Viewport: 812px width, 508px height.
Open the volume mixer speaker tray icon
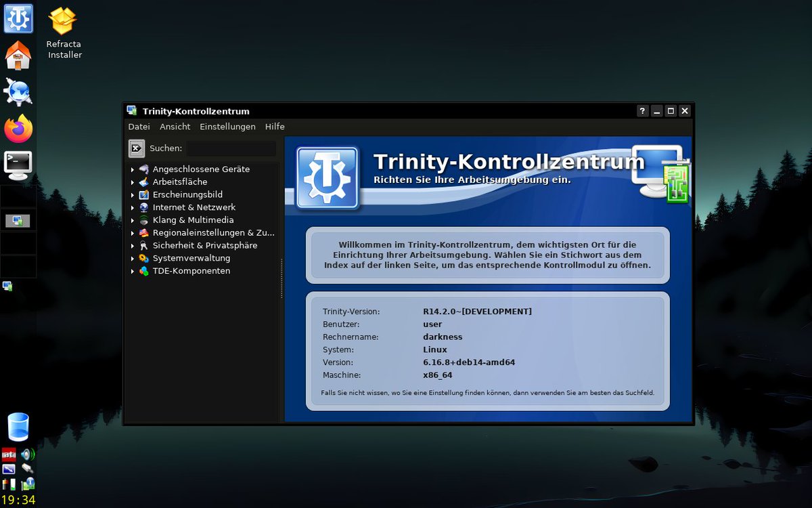tap(28, 454)
